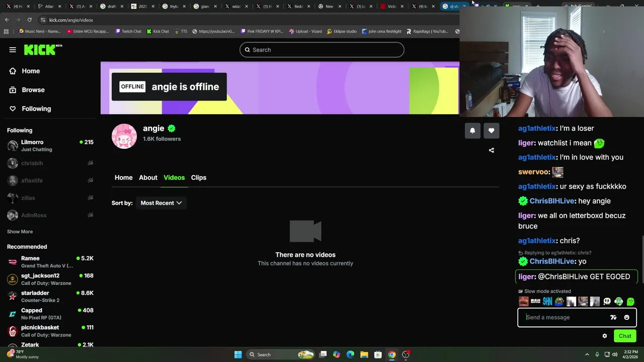The image size is (644, 362).
Task: Open sgt_jackson12 recommended channel
Action: pos(50,279)
